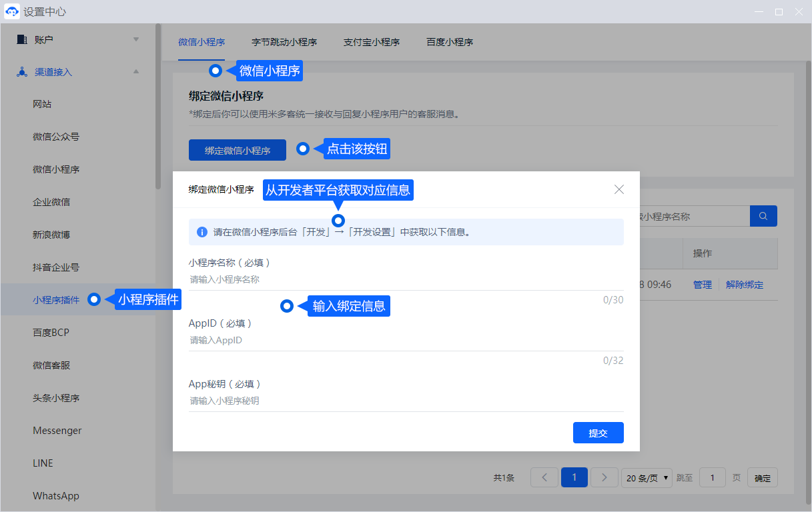Viewport: 812px width, 512px height.
Task: Go to next page arrow in pagination
Action: click(x=604, y=478)
